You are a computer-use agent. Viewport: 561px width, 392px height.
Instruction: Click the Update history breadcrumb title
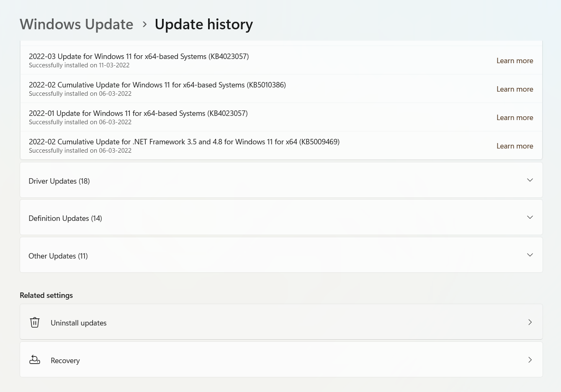[x=203, y=24]
